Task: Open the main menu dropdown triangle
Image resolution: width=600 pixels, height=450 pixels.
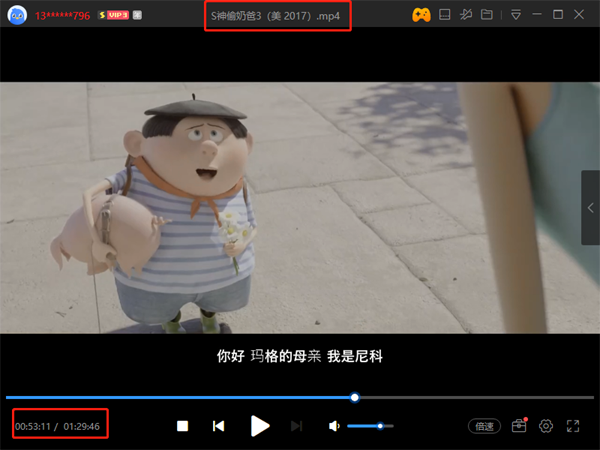Action: (x=516, y=15)
